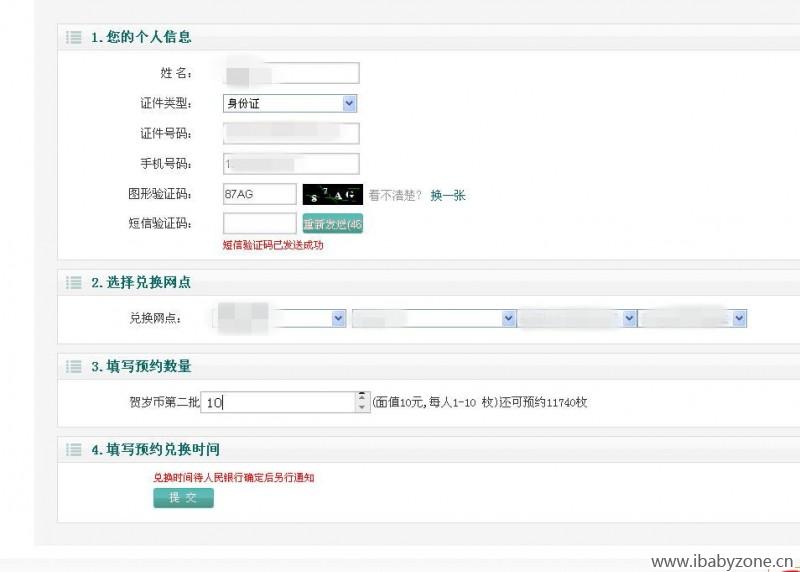The image size is (800, 572).
Task: Click the list icon beside 填写预约数量 header
Action: [x=74, y=366]
